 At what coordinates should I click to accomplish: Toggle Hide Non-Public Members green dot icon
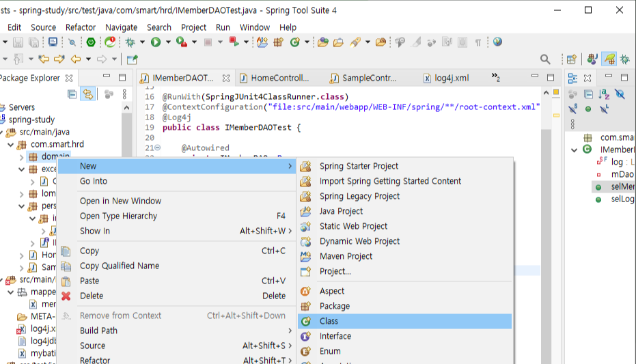click(588, 109)
